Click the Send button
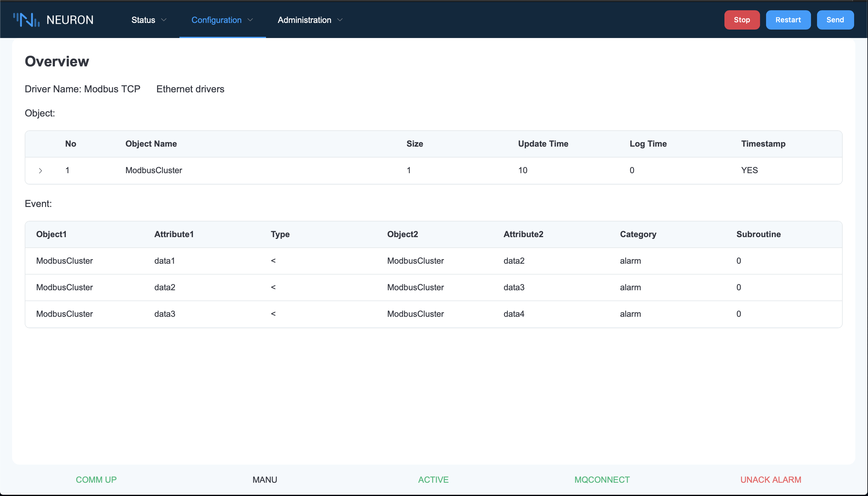This screenshot has height=496, width=868. click(835, 20)
